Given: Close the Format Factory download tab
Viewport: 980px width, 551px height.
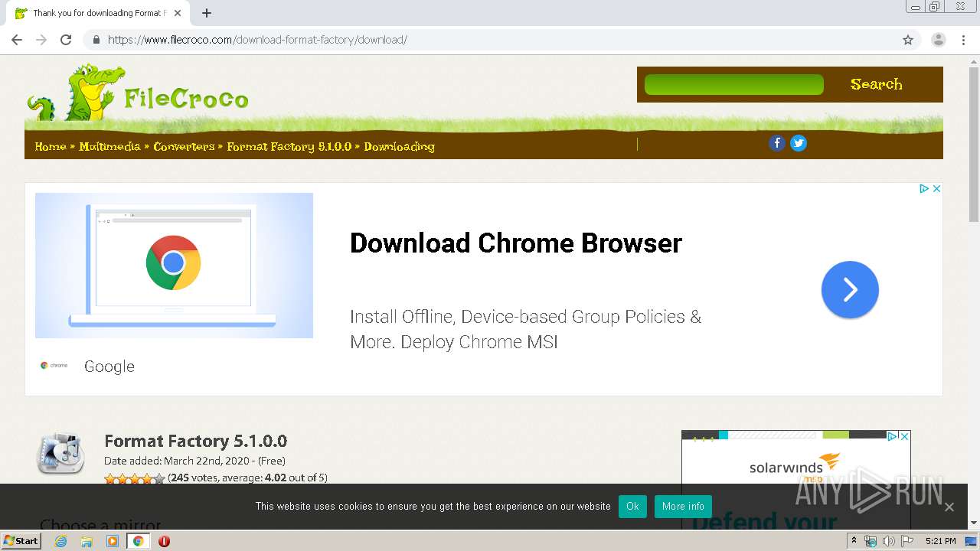Looking at the screenshot, I should point(178,13).
